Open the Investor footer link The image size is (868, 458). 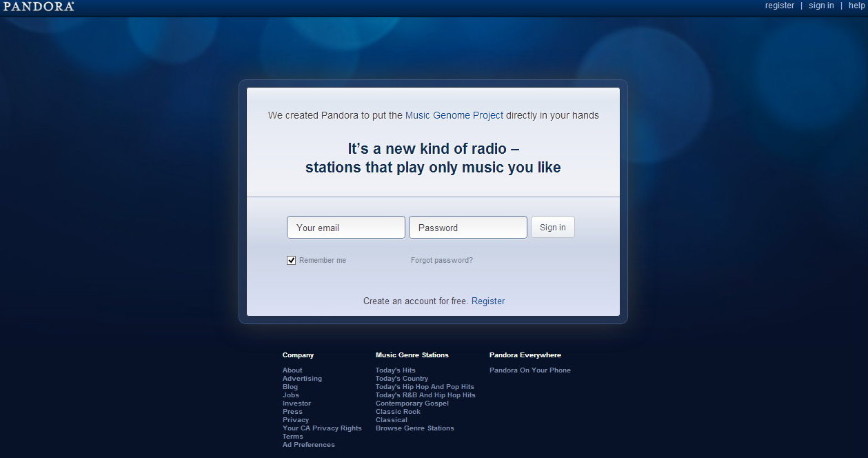point(296,404)
